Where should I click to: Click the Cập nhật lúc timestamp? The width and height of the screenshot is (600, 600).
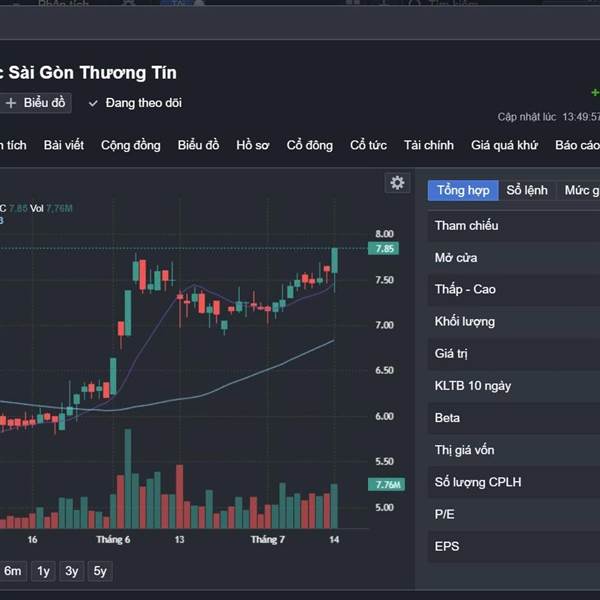tap(548, 117)
